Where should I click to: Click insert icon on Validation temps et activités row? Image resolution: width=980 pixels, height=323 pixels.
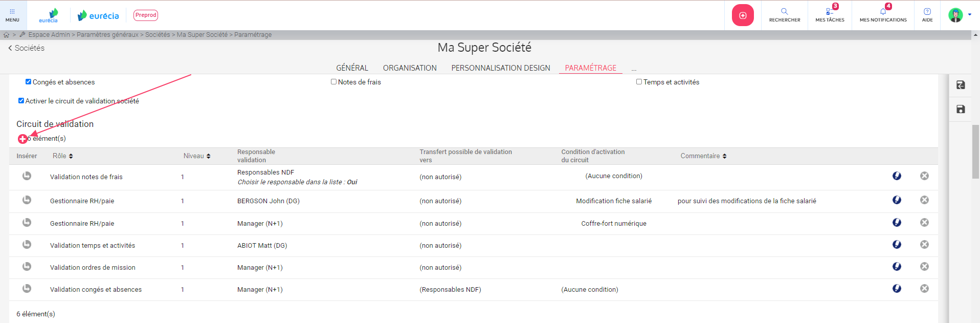[27, 245]
